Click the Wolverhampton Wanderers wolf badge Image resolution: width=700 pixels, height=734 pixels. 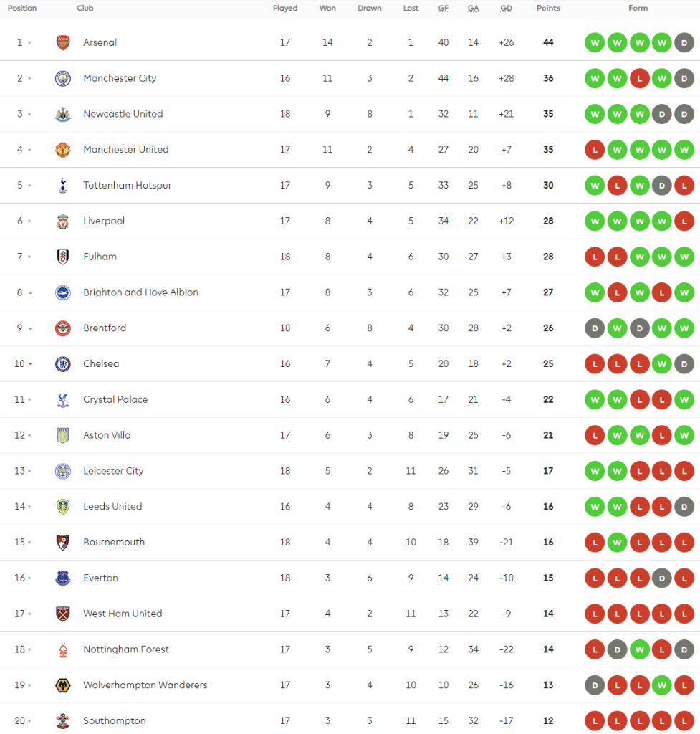pyautogui.click(x=63, y=685)
